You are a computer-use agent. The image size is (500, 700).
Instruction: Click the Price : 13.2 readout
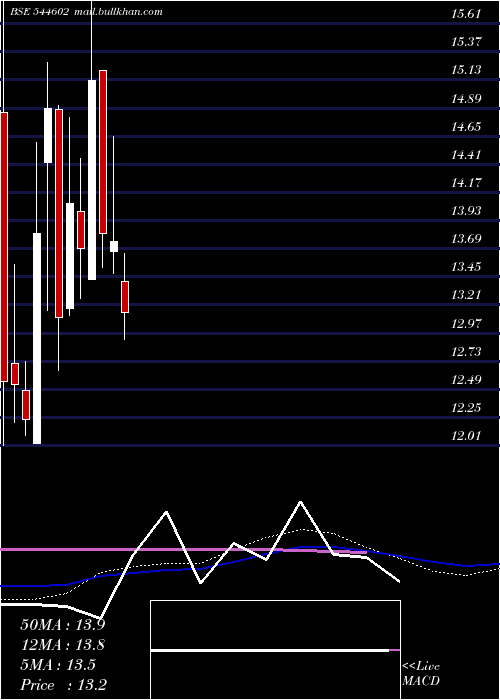click(63, 685)
